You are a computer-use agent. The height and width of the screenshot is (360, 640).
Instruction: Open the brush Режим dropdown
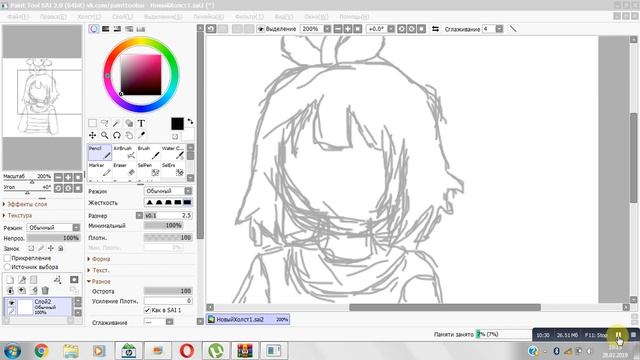coord(168,191)
